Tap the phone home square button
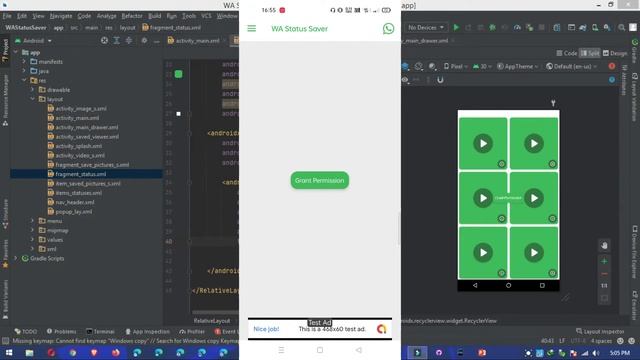The width and height of the screenshot is (640, 360). (x=320, y=350)
